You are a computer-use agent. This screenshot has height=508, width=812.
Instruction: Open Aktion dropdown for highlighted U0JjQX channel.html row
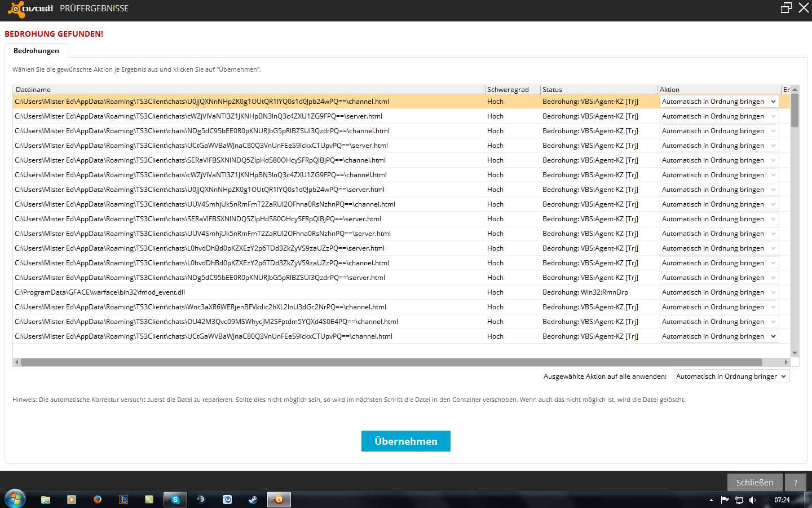[719, 102]
